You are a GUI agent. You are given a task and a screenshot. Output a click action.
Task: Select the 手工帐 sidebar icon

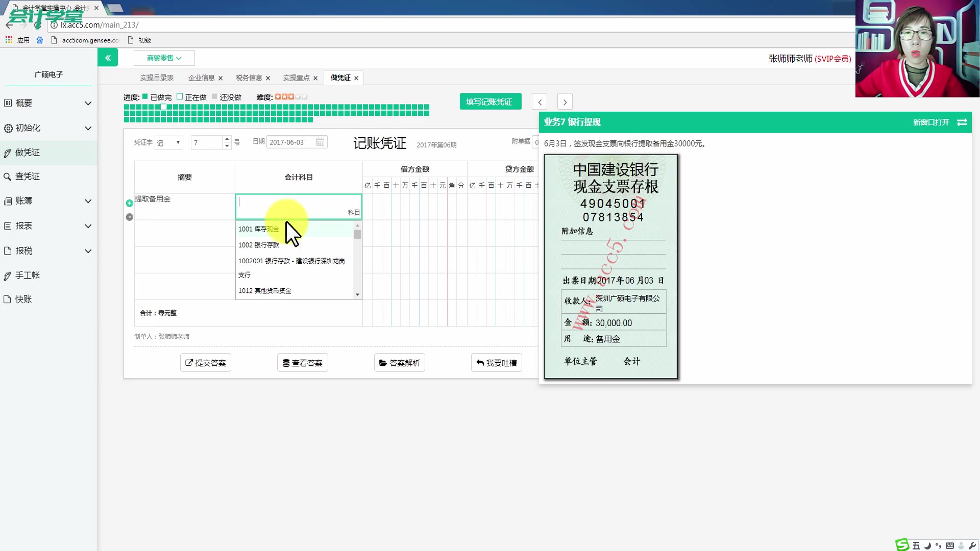pos(7,275)
